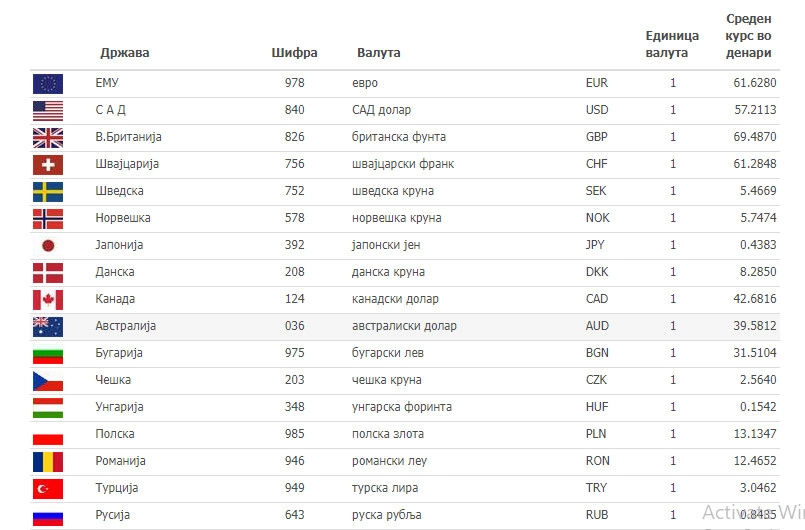The image size is (805, 530).
Task: Click the Валута column header
Action: (x=379, y=53)
